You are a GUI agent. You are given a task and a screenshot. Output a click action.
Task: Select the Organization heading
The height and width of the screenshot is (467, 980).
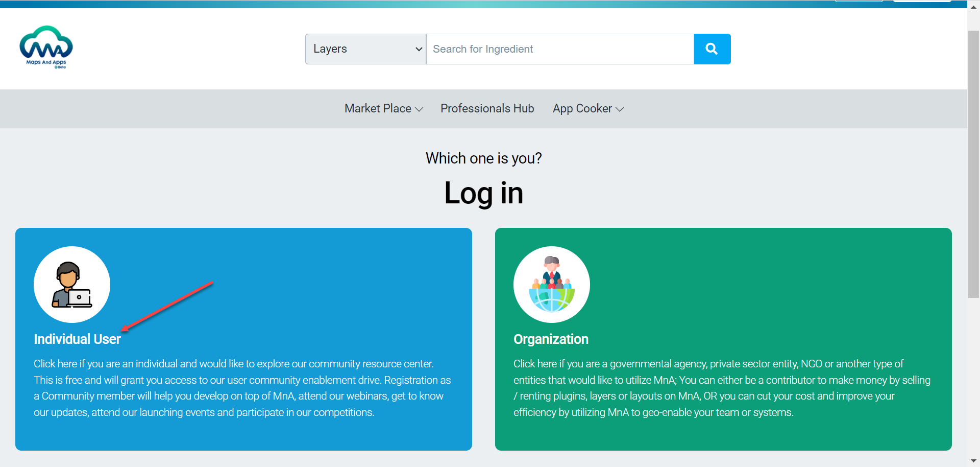point(551,339)
